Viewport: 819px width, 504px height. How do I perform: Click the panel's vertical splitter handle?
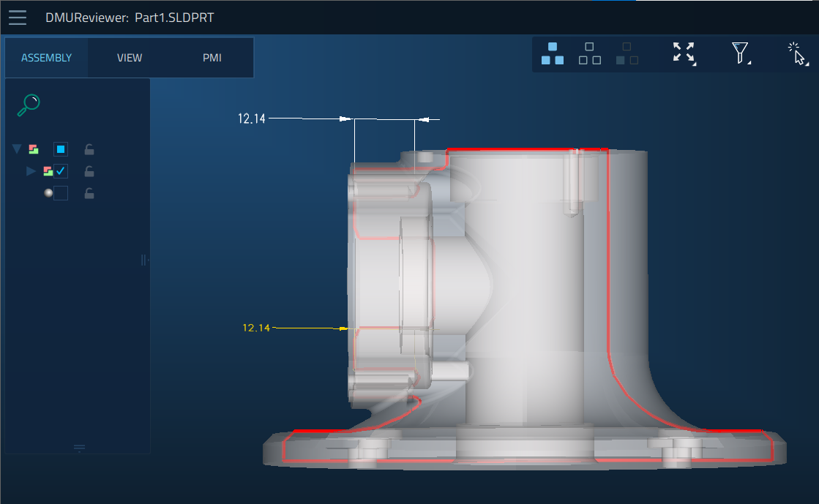tap(143, 260)
